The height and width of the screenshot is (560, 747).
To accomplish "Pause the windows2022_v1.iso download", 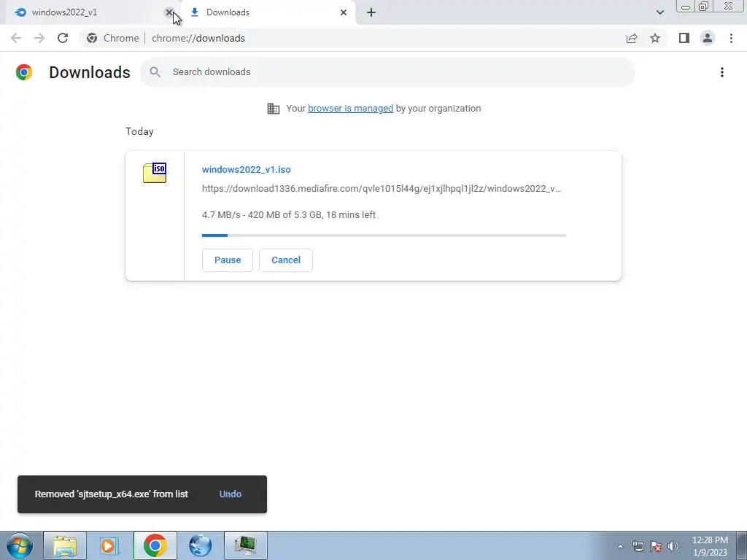I will point(228,260).
